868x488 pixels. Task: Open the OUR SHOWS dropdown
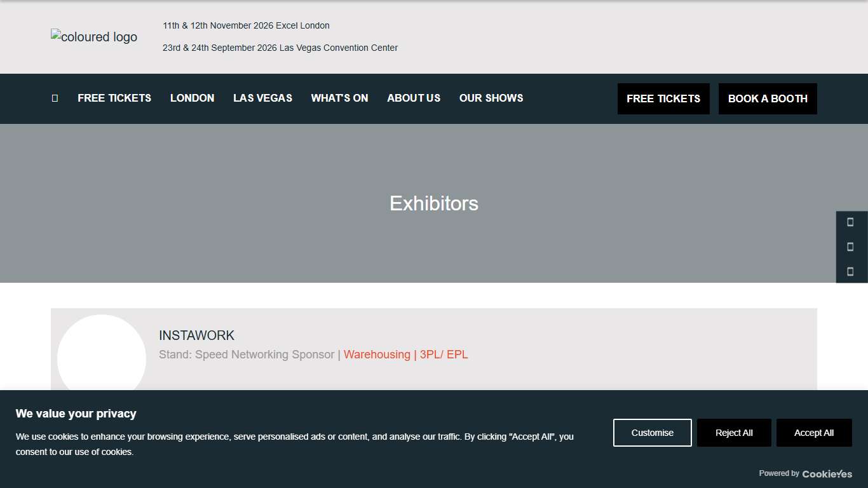(491, 98)
